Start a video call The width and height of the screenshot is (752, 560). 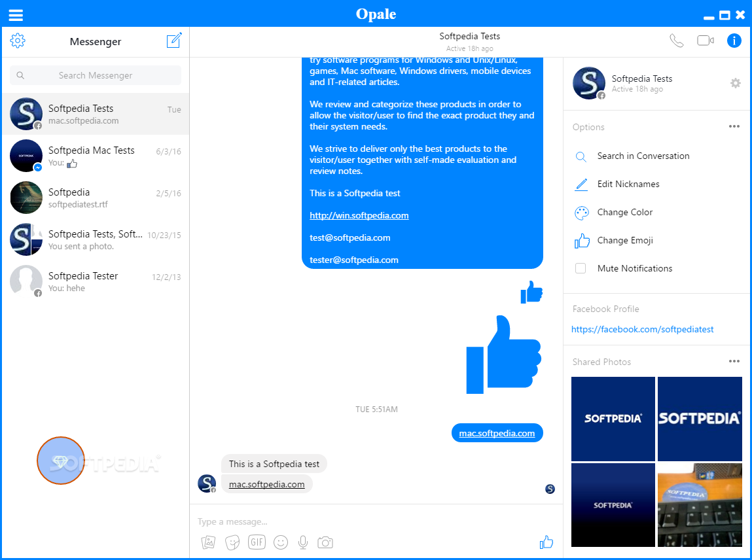pos(705,41)
